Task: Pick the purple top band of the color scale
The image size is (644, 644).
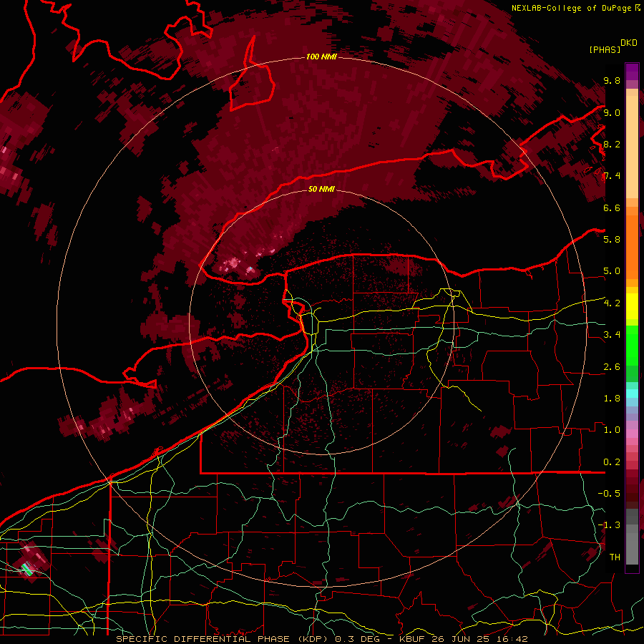Action: (x=632, y=72)
